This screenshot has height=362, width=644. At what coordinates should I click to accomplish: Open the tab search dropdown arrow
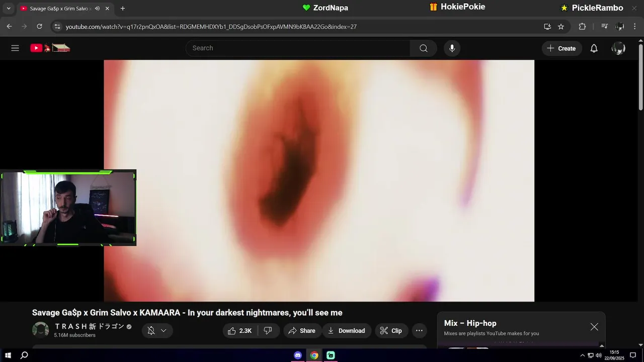coord(8,9)
